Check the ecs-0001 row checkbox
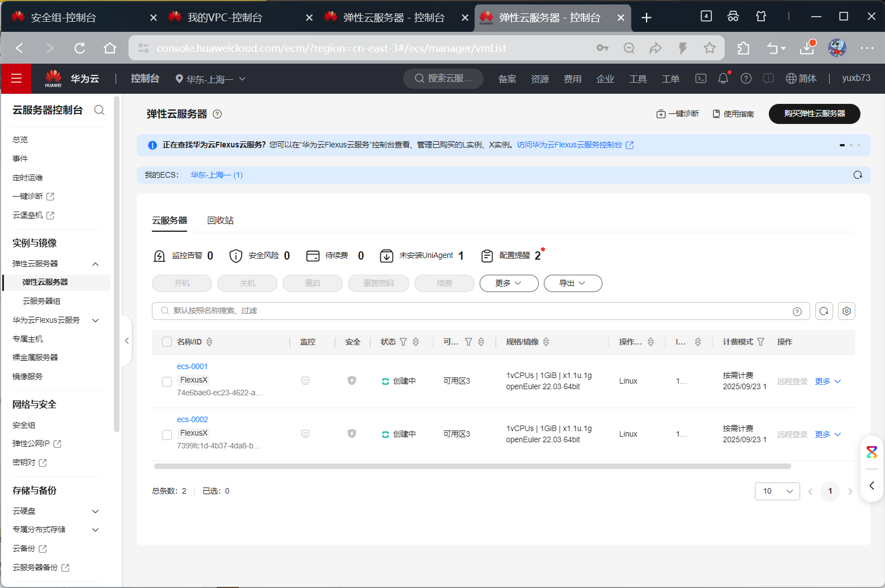The width and height of the screenshot is (885, 588). pyautogui.click(x=167, y=382)
